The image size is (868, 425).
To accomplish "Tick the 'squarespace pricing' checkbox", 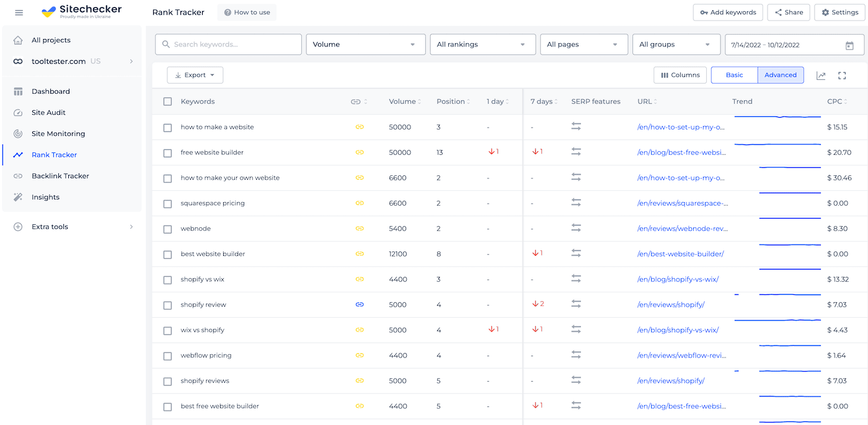I will 167,204.
